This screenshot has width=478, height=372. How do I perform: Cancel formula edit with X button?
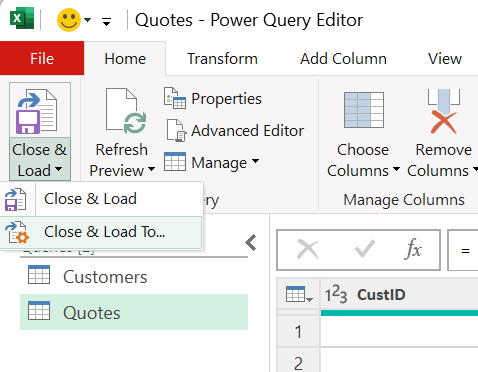[307, 250]
